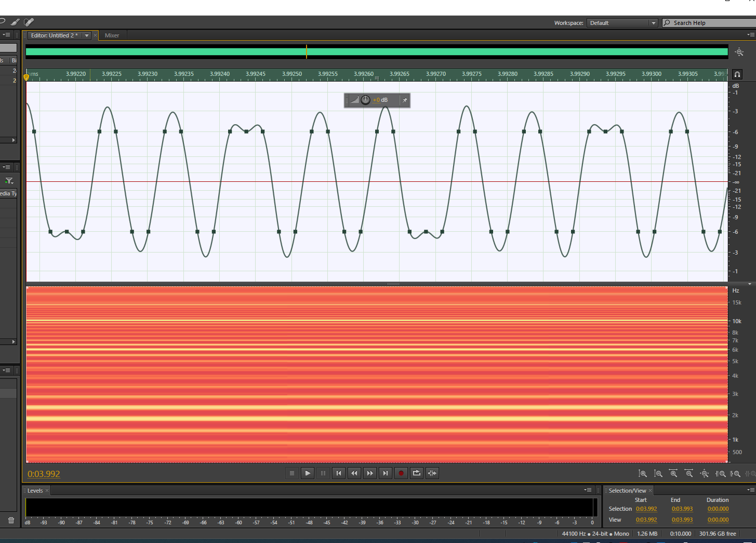Open the Editor panel options menu
Screen dimensions: 756x543
coord(750,35)
